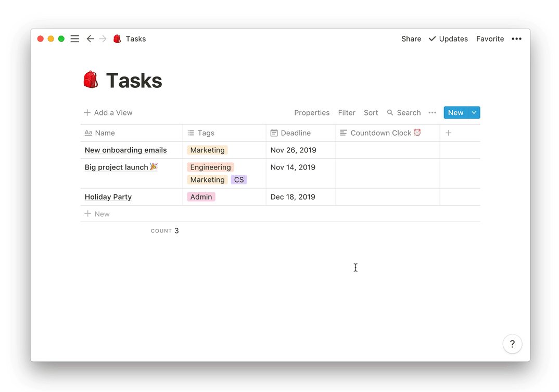Open the Deadline column header
Viewport: 559px width, 392px height.
point(301,133)
